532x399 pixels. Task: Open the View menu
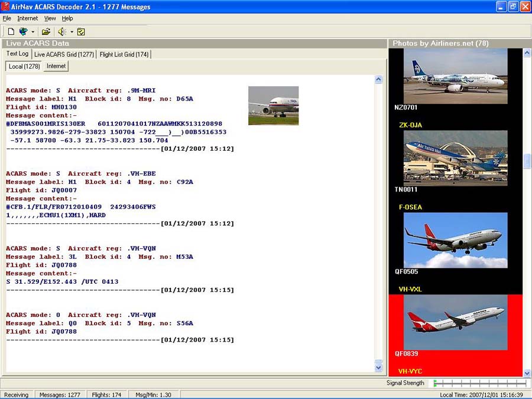(50, 18)
